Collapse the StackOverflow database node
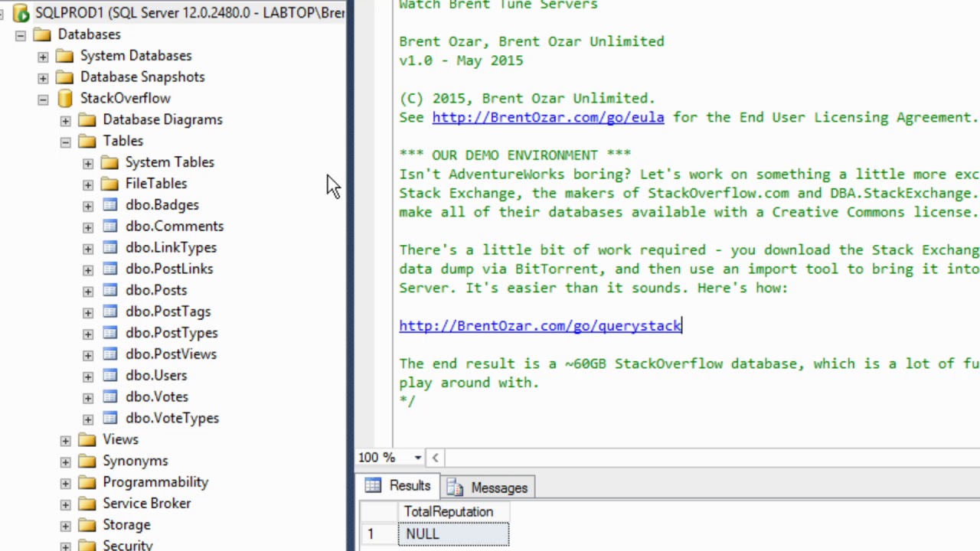 (x=43, y=99)
